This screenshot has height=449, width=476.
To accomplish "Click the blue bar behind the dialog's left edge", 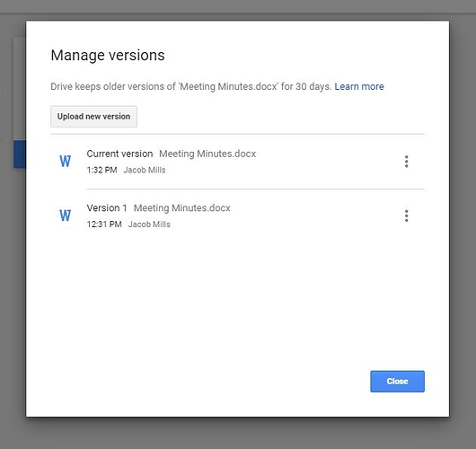I will pyautogui.click(x=20, y=154).
